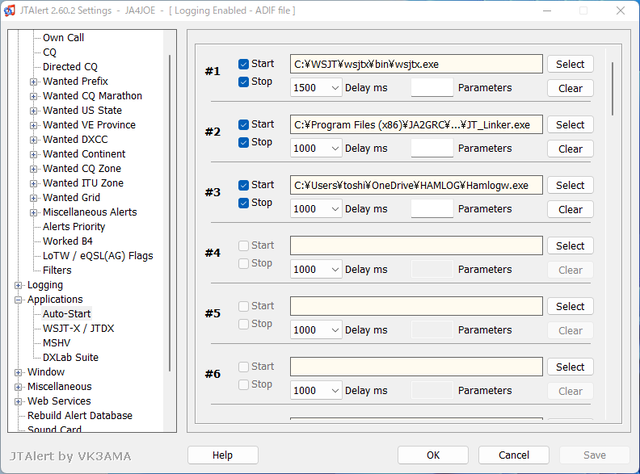Image resolution: width=640 pixels, height=474 pixels.
Task: Click the settings tree vertical scrollbar
Action: (170, 213)
